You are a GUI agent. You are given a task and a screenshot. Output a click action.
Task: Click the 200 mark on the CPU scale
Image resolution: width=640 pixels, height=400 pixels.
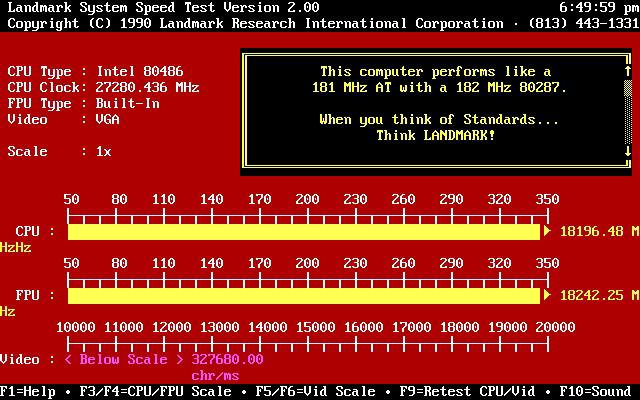point(307,199)
